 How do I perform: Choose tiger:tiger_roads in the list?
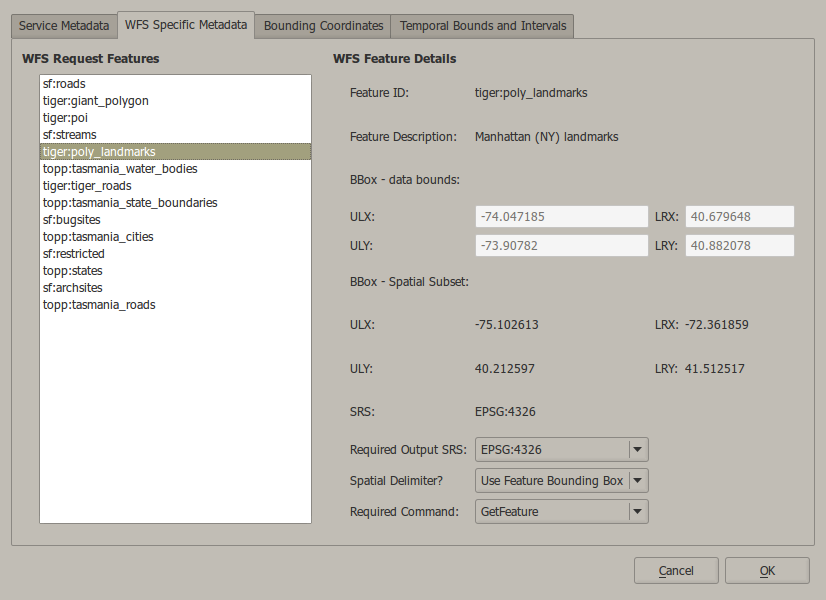(86, 186)
